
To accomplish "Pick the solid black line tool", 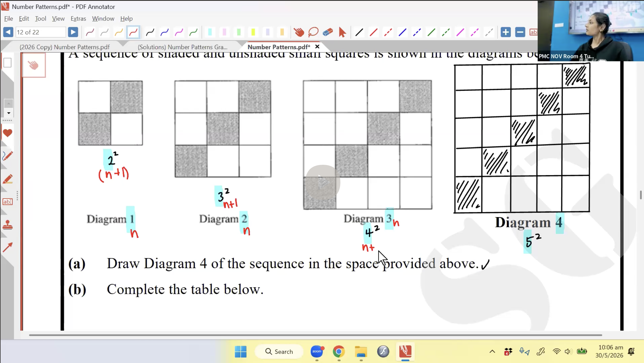I will tap(359, 32).
